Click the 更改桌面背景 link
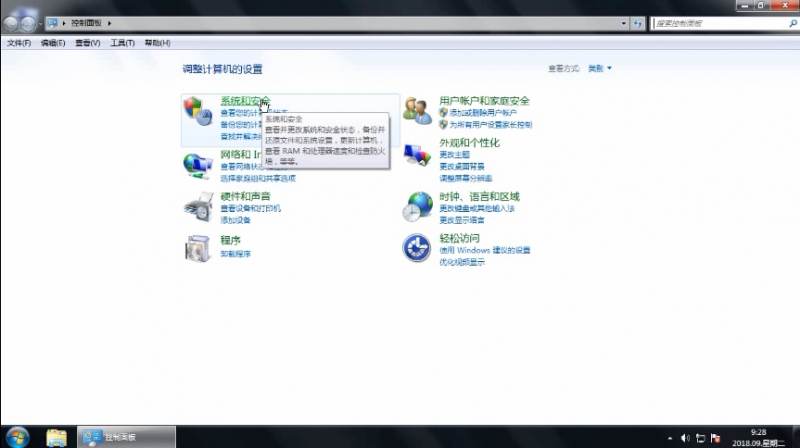This screenshot has height=448, width=800. pyautogui.click(x=462, y=166)
